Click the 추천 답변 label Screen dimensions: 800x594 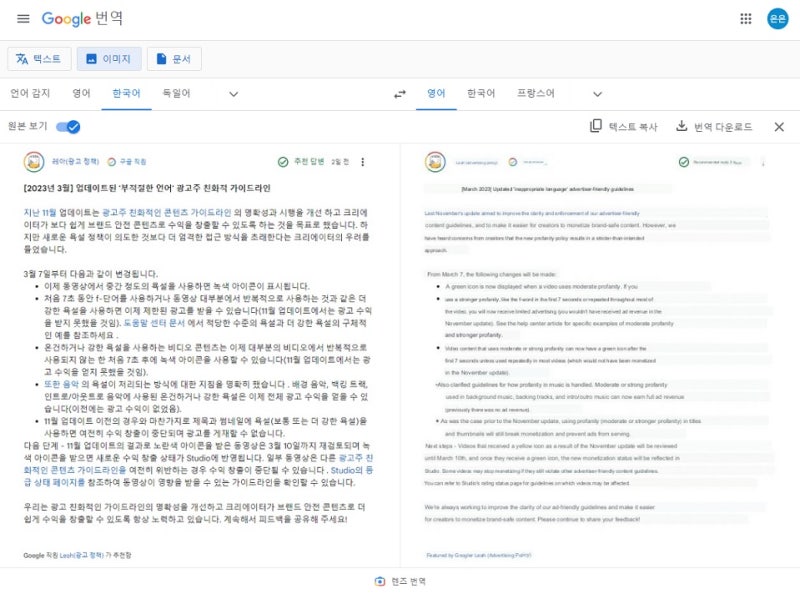click(x=309, y=162)
